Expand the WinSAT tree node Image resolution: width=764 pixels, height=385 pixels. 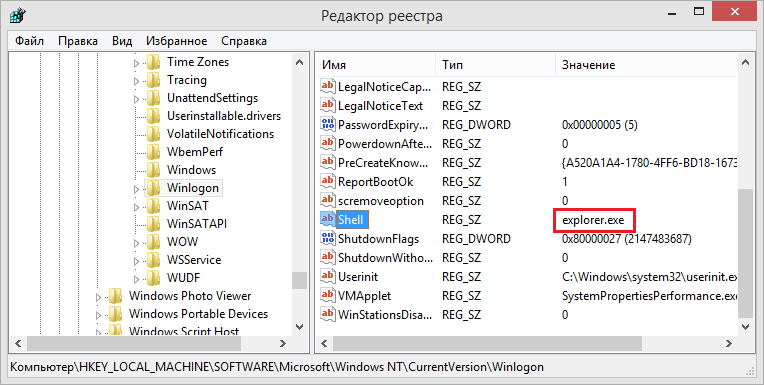point(136,207)
